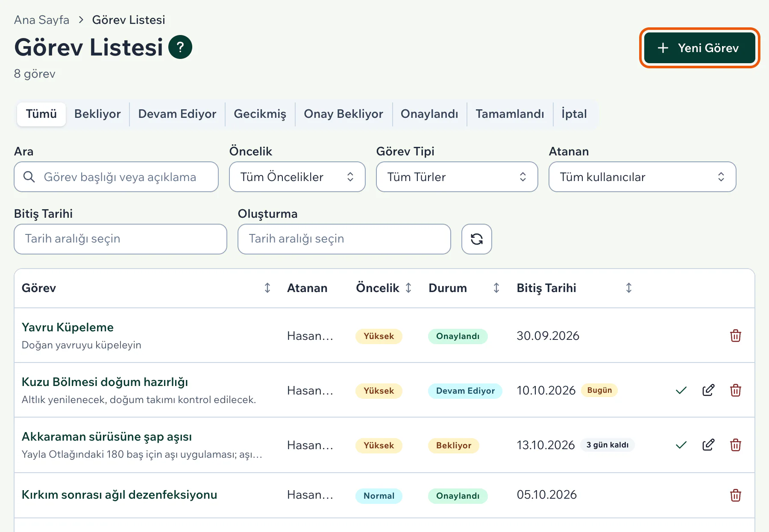Sort by the Bitiş Tarihi column arrows
769x532 pixels.
pos(629,288)
